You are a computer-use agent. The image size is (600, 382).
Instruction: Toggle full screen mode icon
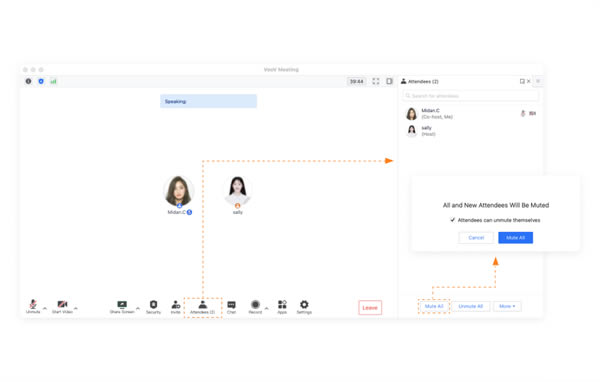click(376, 81)
